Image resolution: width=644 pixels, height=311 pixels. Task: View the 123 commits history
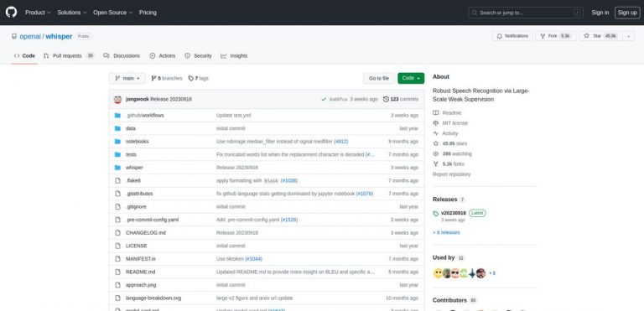[401, 100]
